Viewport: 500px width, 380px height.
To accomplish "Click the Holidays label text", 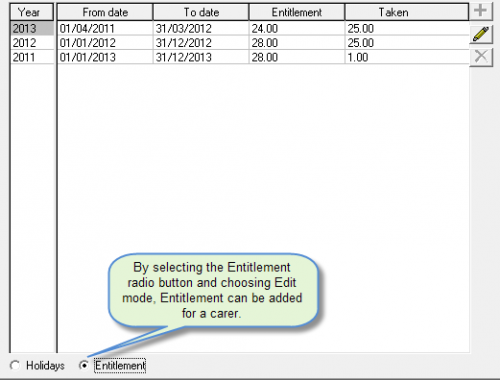I will 45,366.
